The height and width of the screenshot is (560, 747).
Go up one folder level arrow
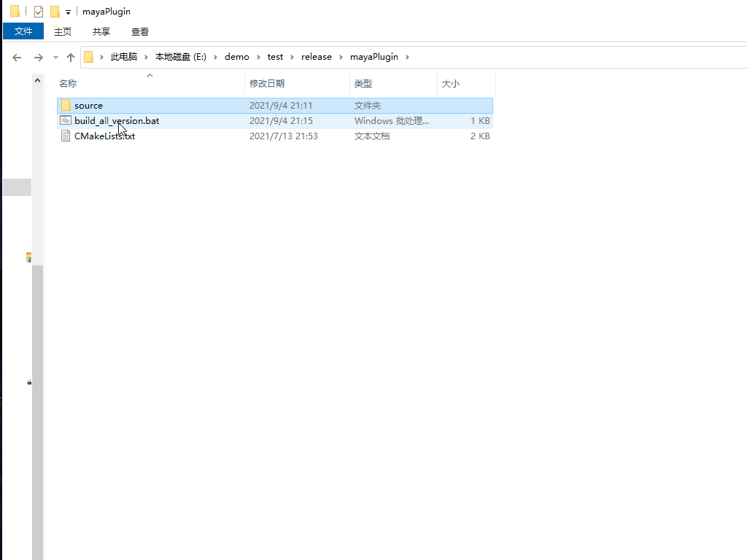pyautogui.click(x=71, y=57)
